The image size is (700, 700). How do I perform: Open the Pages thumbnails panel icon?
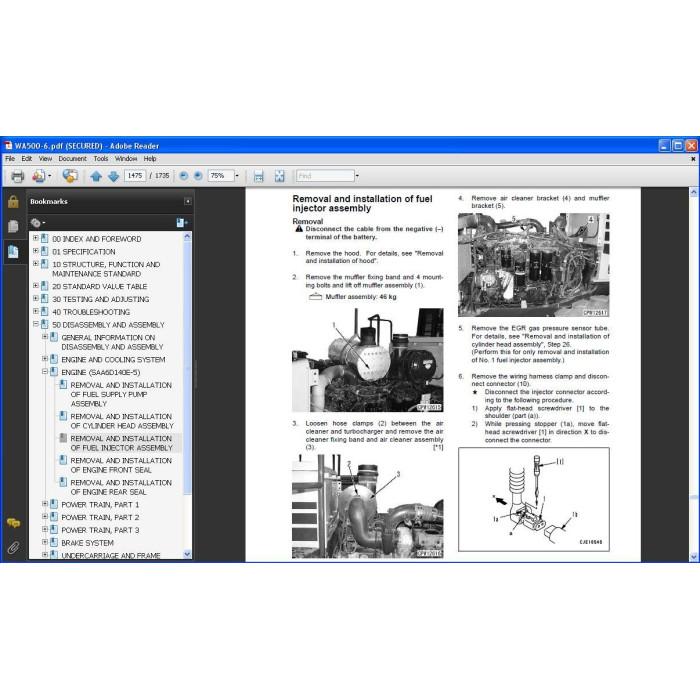click(x=13, y=226)
